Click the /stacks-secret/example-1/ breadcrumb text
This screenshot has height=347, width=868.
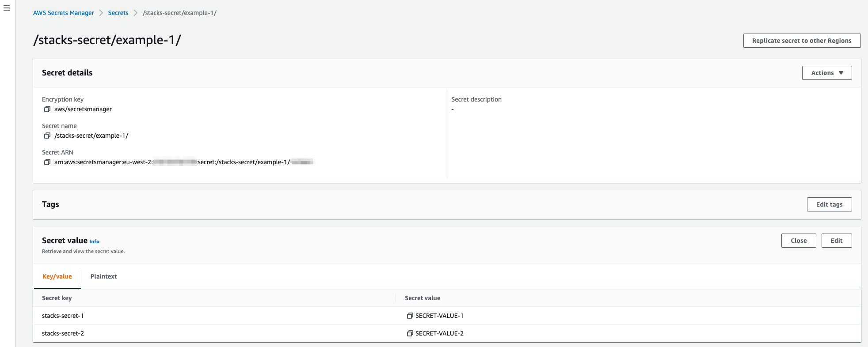click(179, 13)
